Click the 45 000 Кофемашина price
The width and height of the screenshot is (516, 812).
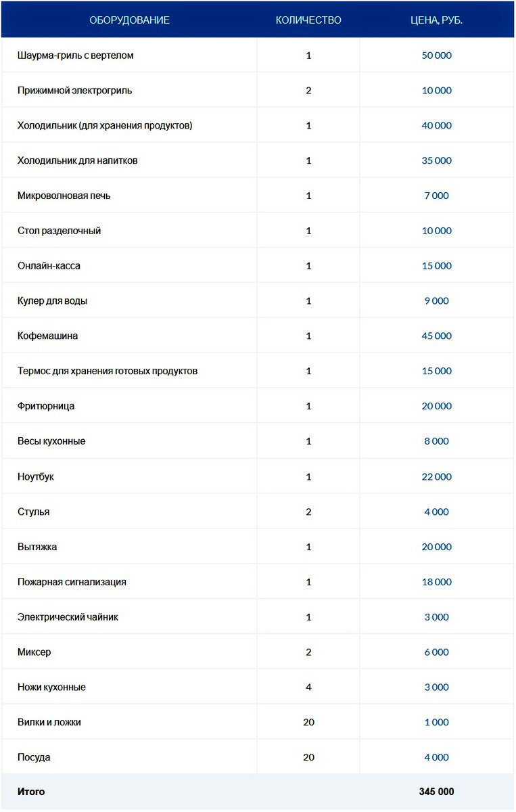click(x=436, y=336)
